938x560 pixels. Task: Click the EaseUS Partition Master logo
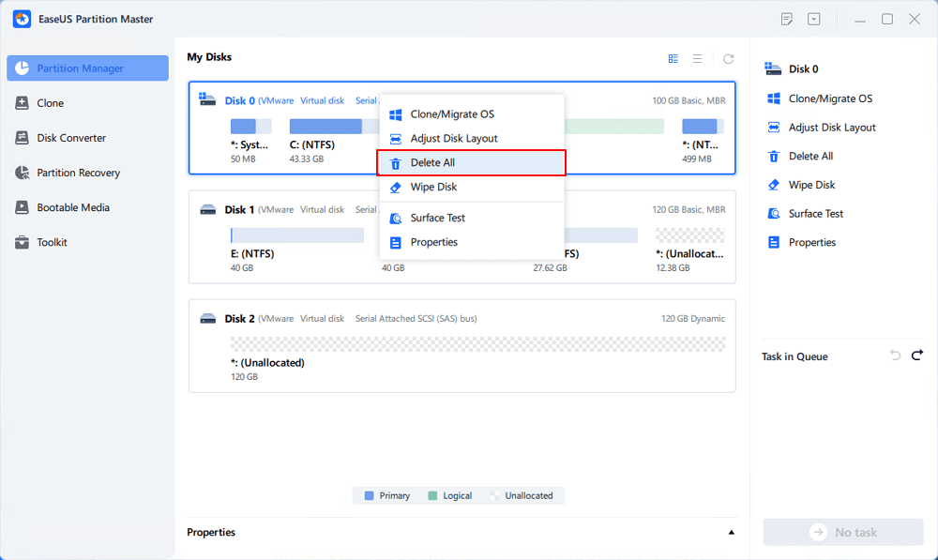pos(23,19)
